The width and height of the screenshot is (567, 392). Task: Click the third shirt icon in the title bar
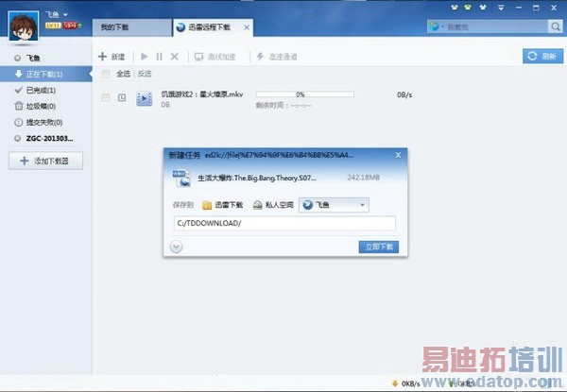[483, 8]
